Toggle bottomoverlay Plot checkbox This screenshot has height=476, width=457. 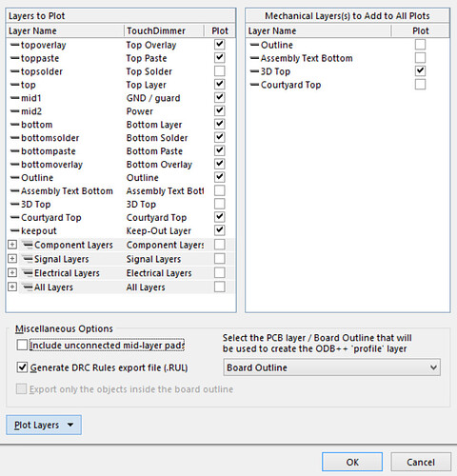coord(219,164)
